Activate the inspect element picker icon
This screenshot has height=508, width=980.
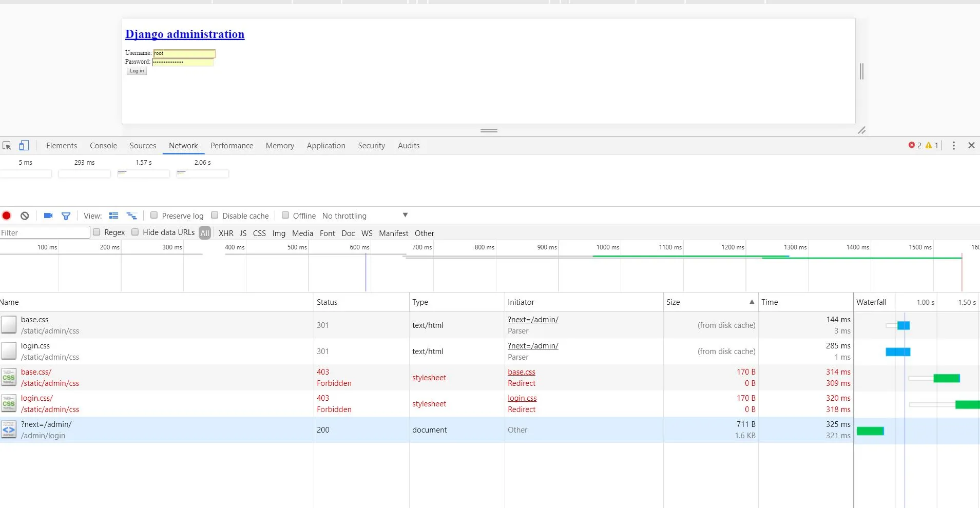click(x=7, y=146)
